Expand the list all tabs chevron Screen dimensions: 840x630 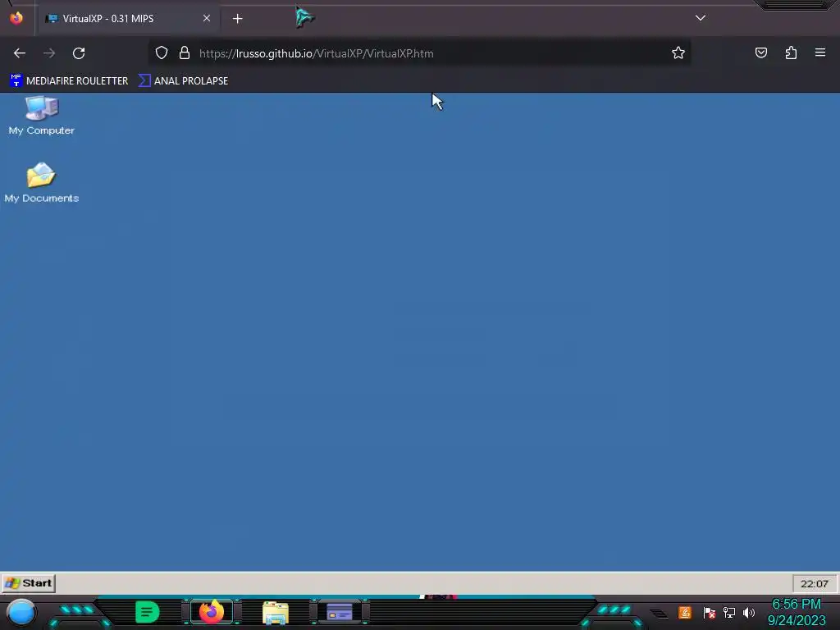(701, 18)
